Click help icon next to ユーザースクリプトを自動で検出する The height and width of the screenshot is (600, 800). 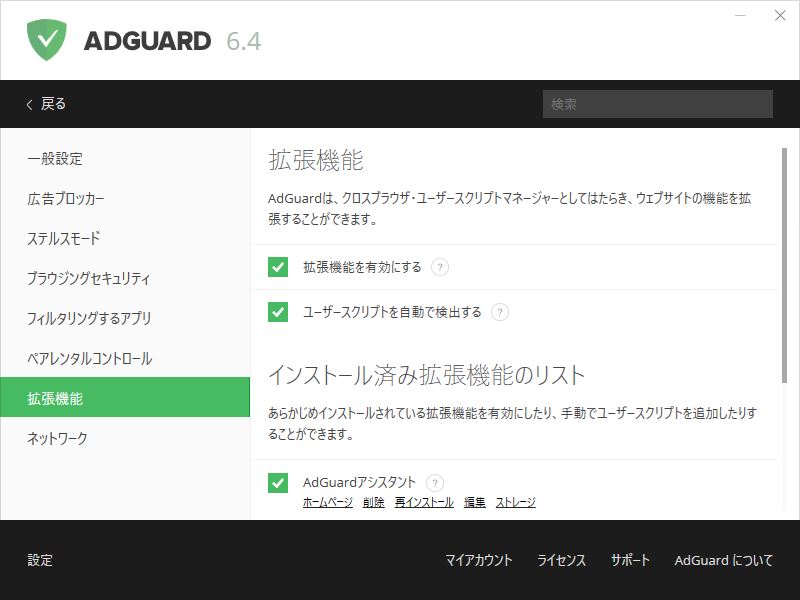tap(499, 312)
